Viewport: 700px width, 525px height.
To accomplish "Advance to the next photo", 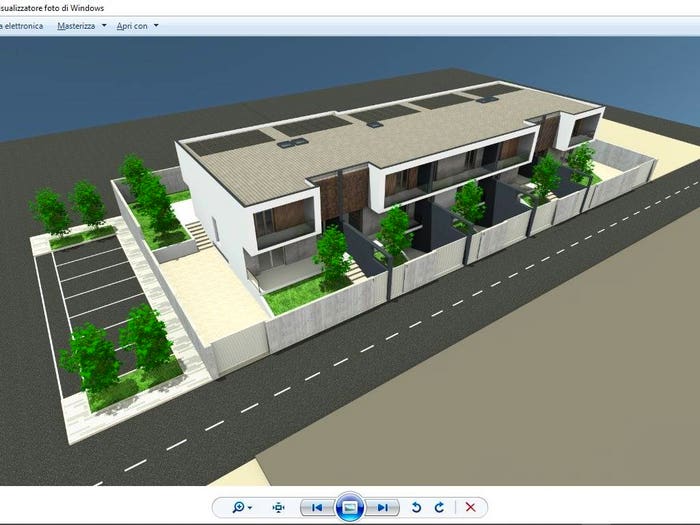I will coord(382,508).
